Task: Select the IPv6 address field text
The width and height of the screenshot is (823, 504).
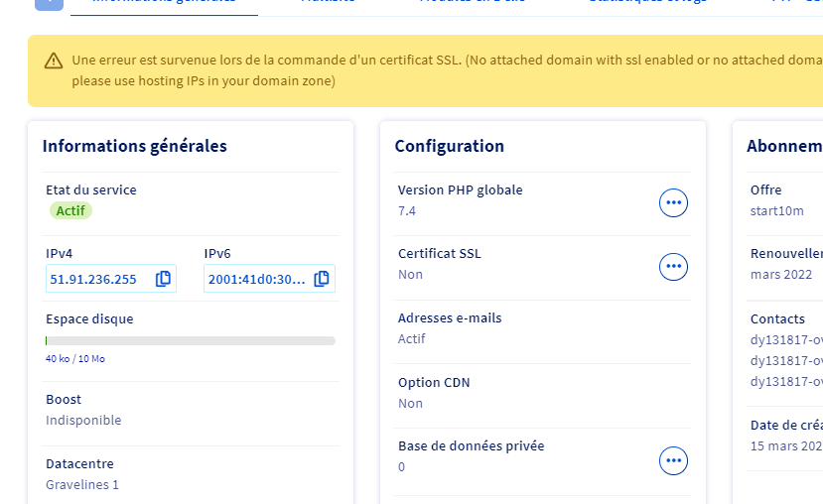Action: tap(257, 279)
